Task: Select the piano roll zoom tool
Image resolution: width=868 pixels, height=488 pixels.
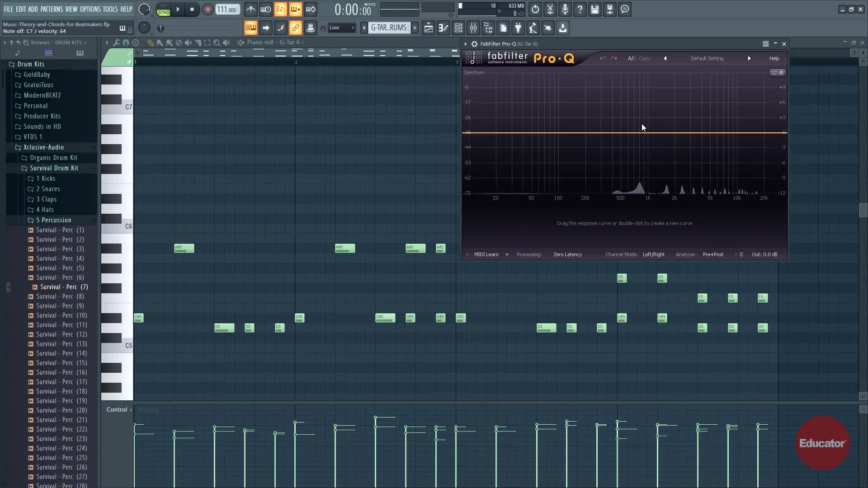Action: tap(217, 42)
